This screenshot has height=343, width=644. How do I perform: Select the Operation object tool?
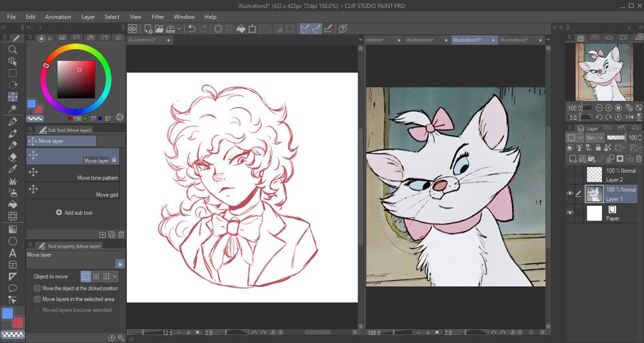tap(13, 62)
